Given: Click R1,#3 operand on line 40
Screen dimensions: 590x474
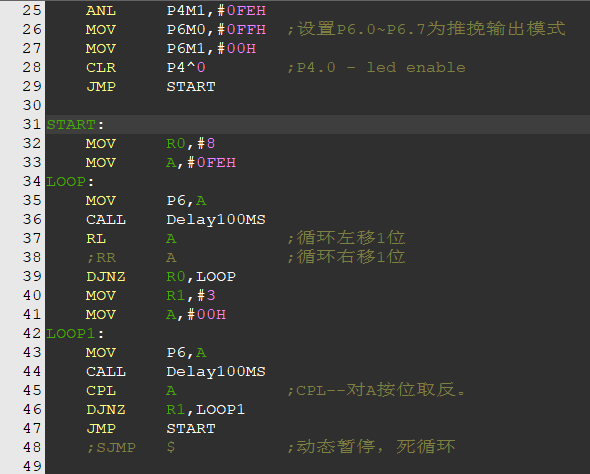Looking at the screenshot, I should pyautogui.click(x=191, y=296).
